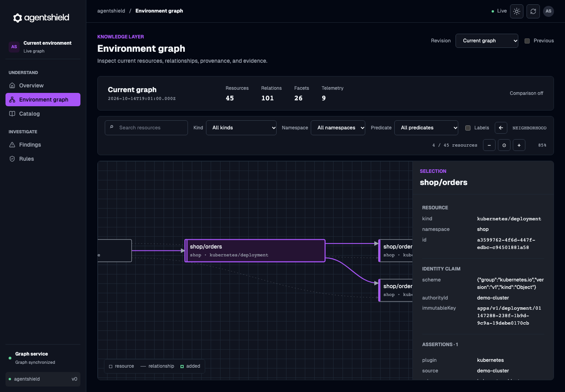Image resolution: width=565 pixels, height=392 pixels.
Task: Click the Current environment switcher
Action: click(43, 47)
